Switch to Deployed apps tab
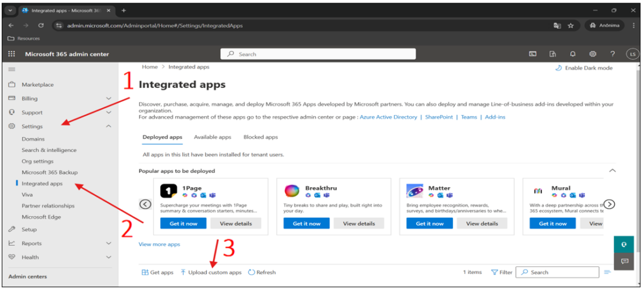The width and height of the screenshot is (644, 289). coord(162,137)
